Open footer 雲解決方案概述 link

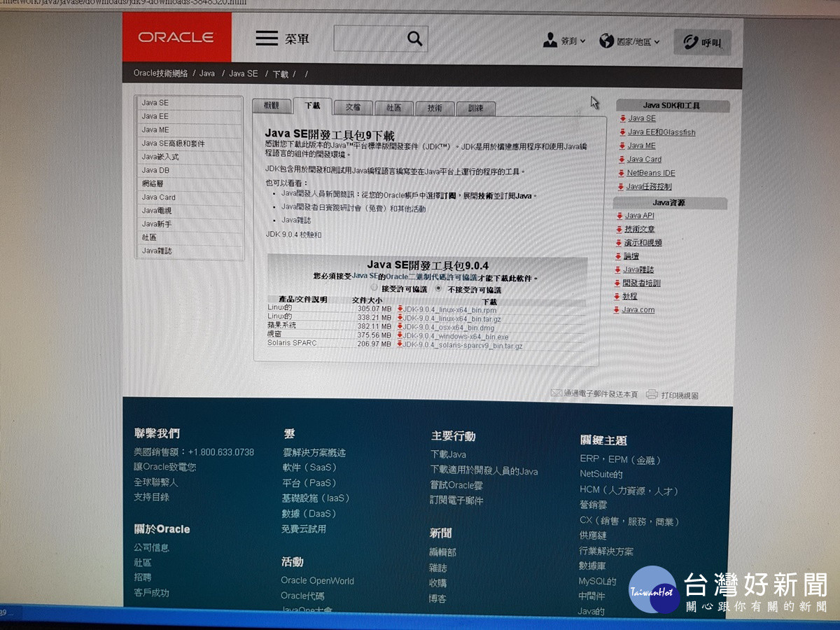[x=314, y=453]
